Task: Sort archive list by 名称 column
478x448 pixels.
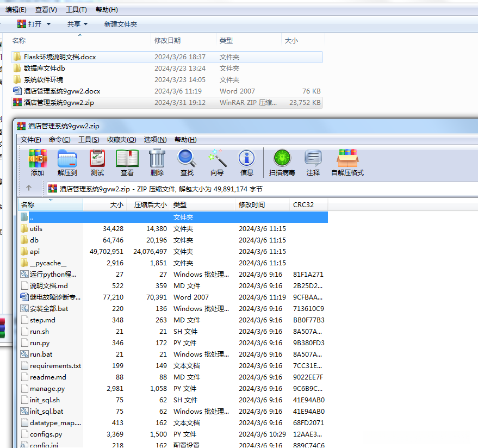Action: [51, 204]
